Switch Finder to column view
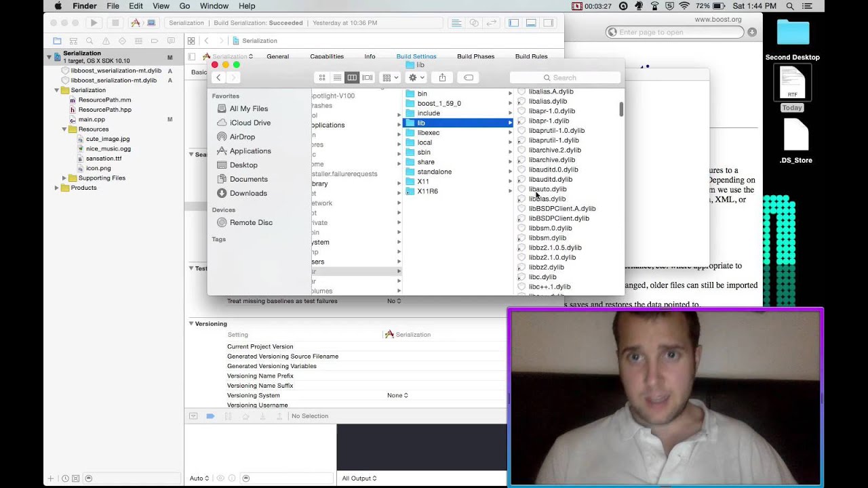This screenshot has width=868, height=488. pos(352,77)
